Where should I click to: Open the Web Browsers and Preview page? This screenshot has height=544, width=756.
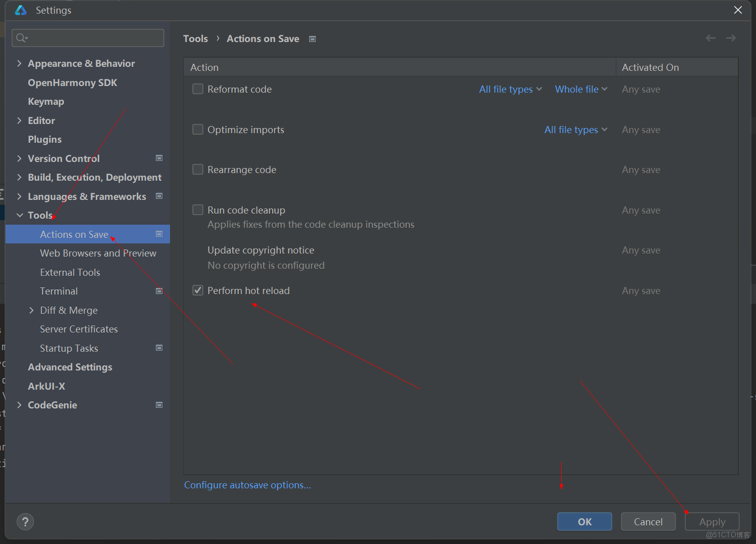click(x=98, y=254)
